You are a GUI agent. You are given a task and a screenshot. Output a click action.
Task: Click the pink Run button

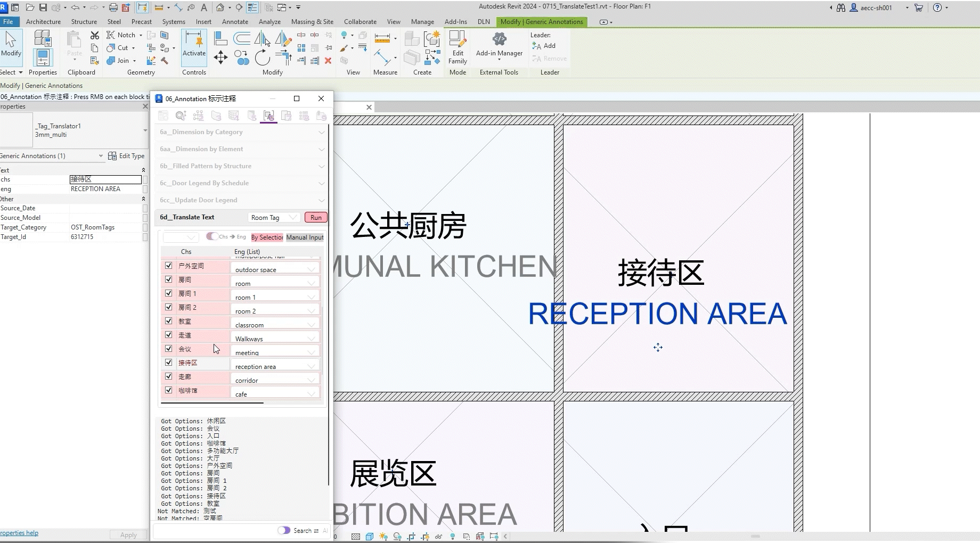click(316, 217)
